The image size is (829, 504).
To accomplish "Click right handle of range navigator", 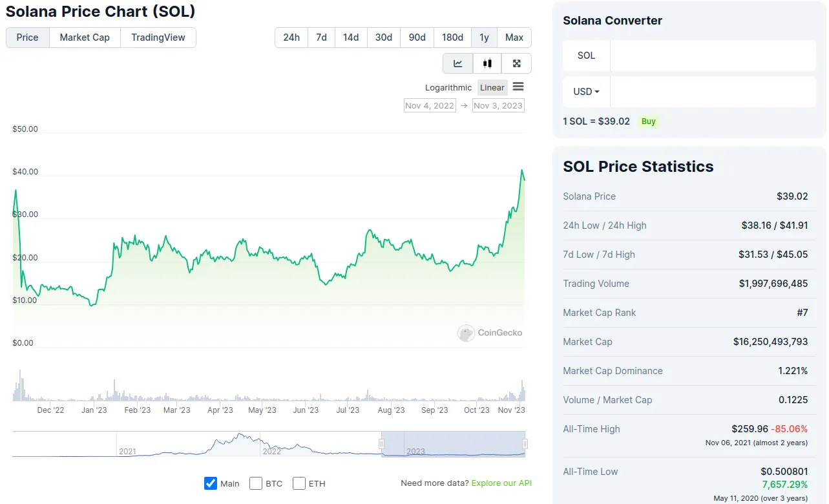I will [x=525, y=444].
